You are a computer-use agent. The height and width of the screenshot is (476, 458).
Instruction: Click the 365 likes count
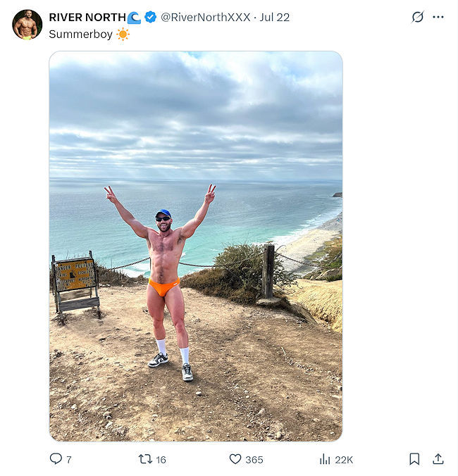[x=254, y=459]
